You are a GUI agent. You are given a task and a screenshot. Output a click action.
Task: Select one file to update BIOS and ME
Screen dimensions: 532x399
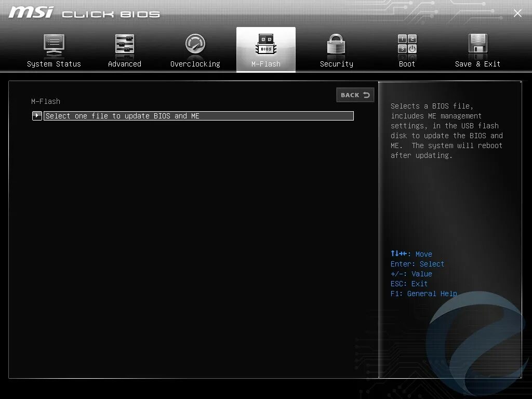(198, 116)
